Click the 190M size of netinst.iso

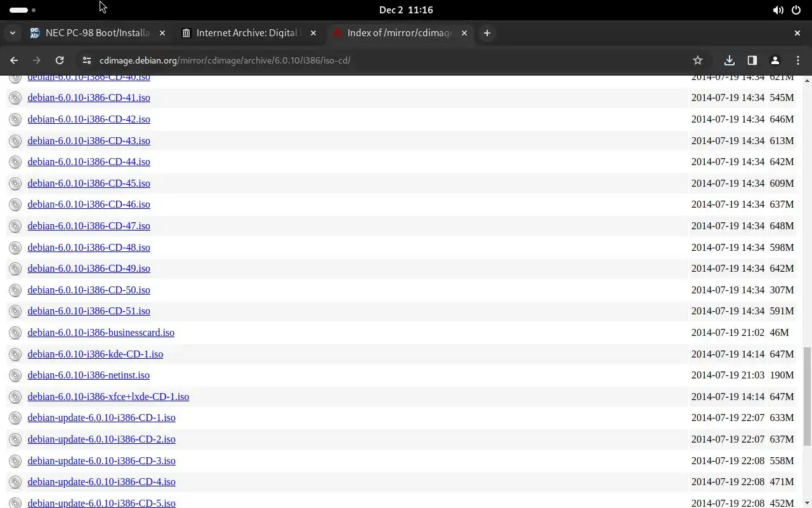[782, 375]
